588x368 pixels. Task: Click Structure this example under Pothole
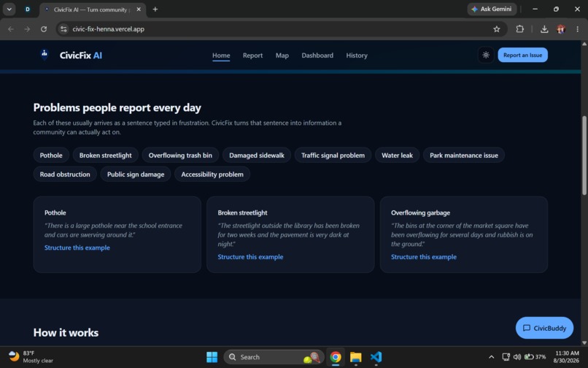77,248
